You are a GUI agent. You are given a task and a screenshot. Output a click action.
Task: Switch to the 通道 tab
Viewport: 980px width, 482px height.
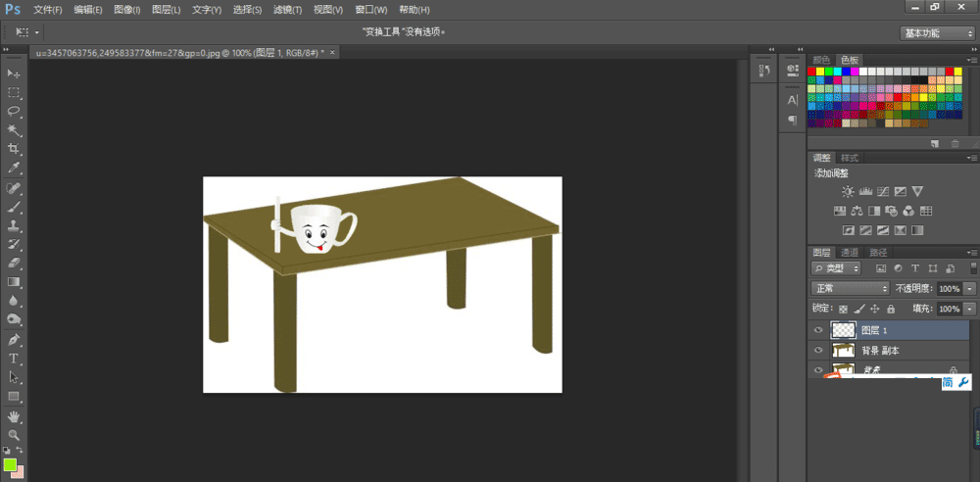point(850,253)
